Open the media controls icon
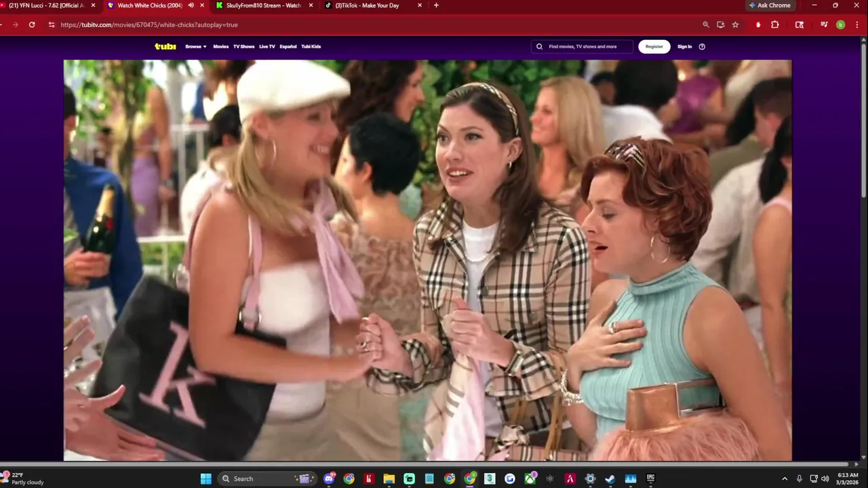 pyautogui.click(x=824, y=24)
